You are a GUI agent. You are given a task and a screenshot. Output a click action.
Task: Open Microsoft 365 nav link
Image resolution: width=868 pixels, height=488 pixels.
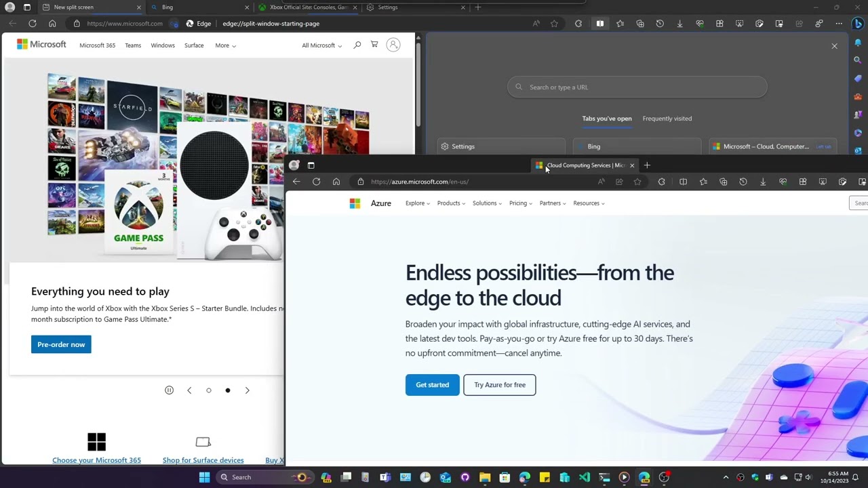98,45
